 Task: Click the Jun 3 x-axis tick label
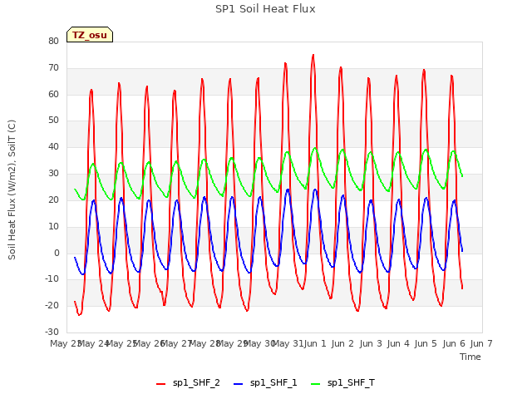click(x=370, y=343)
